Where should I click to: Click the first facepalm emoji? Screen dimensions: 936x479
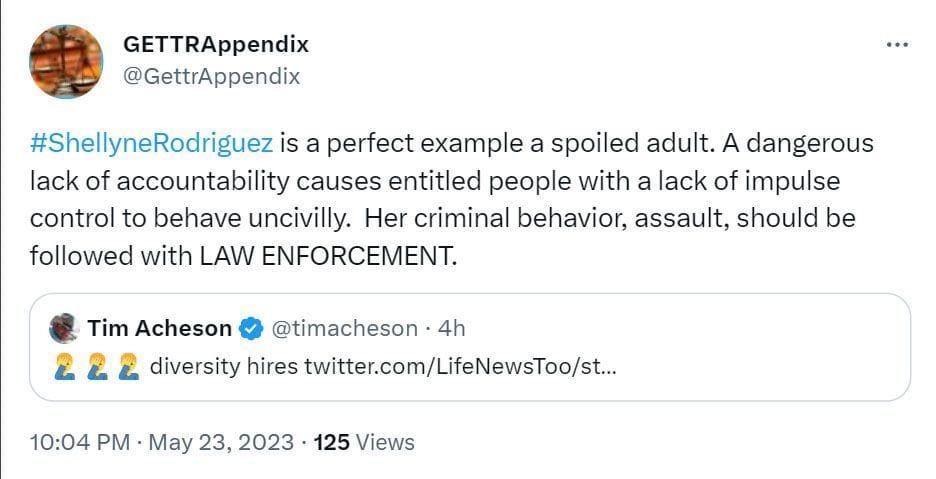click(x=65, y=366)
